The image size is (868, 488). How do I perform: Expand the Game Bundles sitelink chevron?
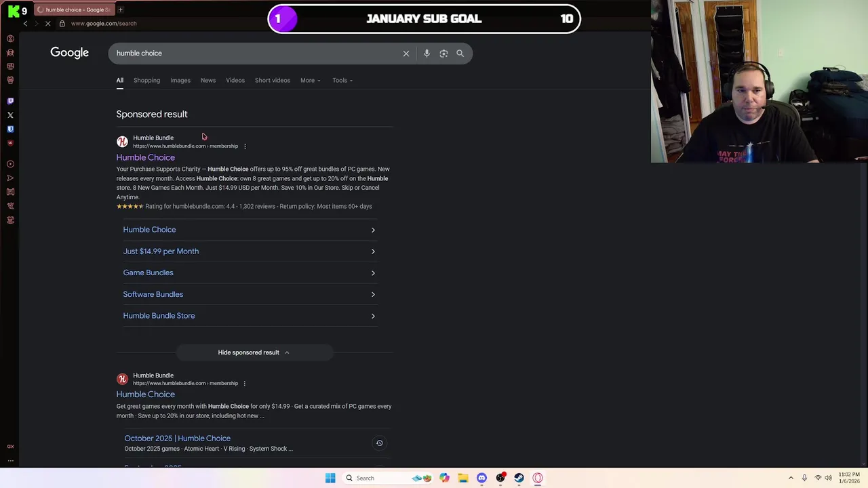point(373,273)
